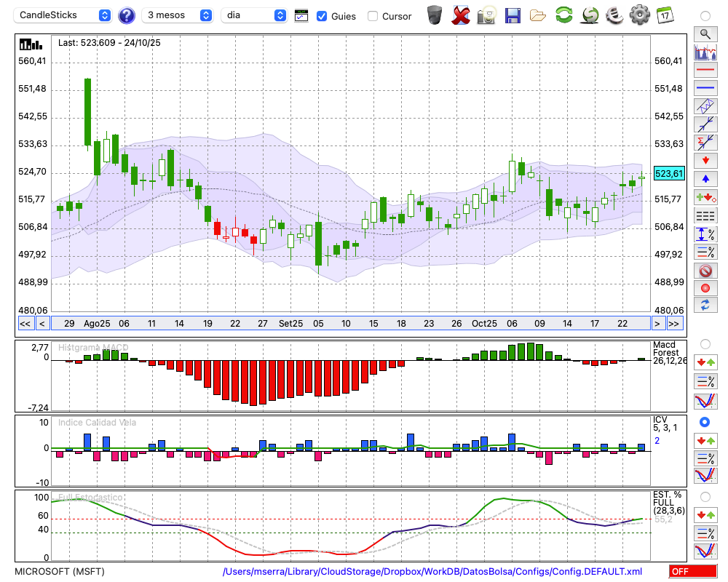Open the 3 mesos period dropdown
Viewport: 728px width, 582px height.
(178, 15)
